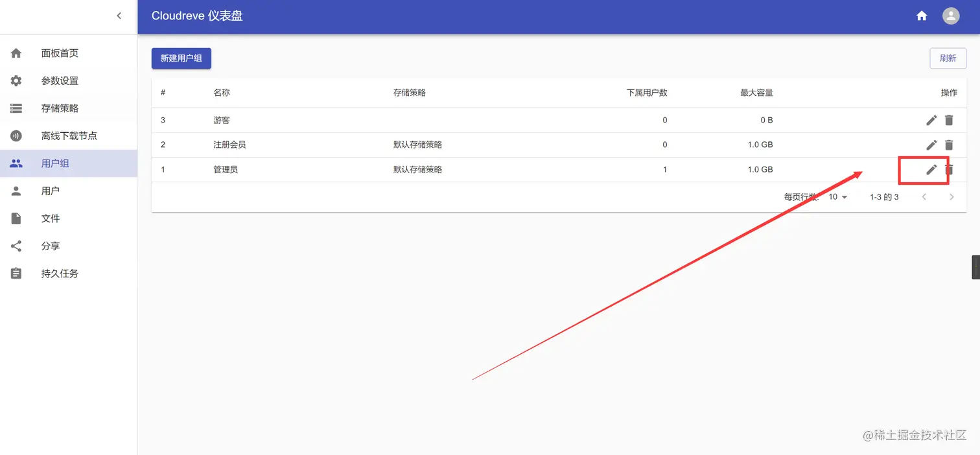Image resolution: width=980 pixels, height=455 pixels.
Task: Click the 文件 file icon
Action: coord(16,218)
